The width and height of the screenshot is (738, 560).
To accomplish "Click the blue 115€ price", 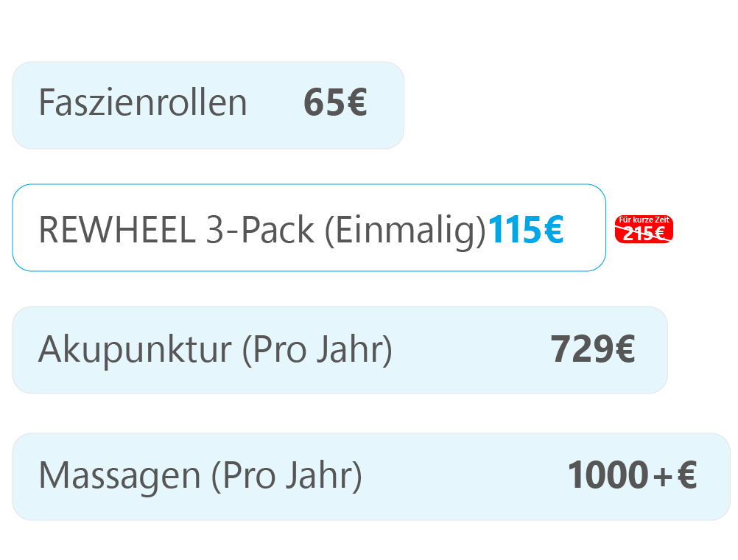I will tap(525, 230).
